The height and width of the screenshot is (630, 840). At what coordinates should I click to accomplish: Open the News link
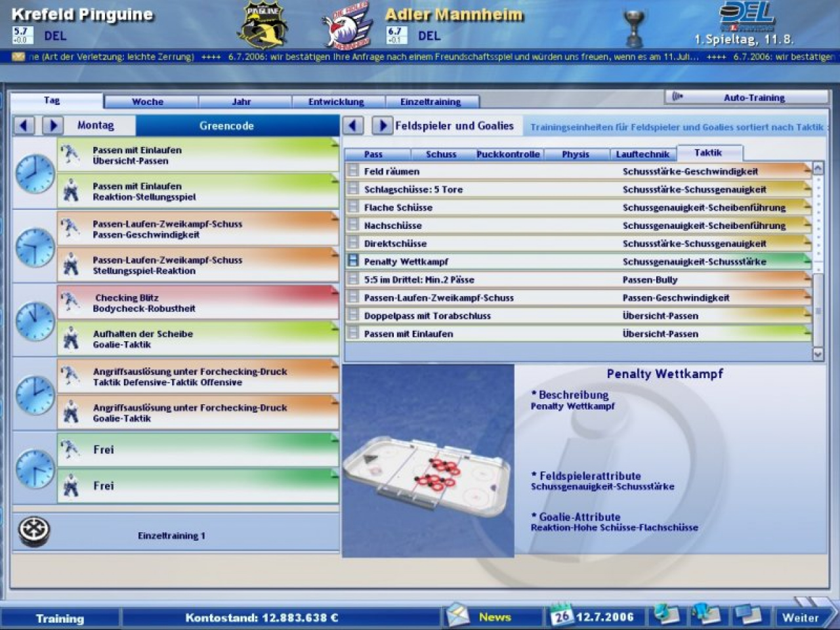pos(494,617)
